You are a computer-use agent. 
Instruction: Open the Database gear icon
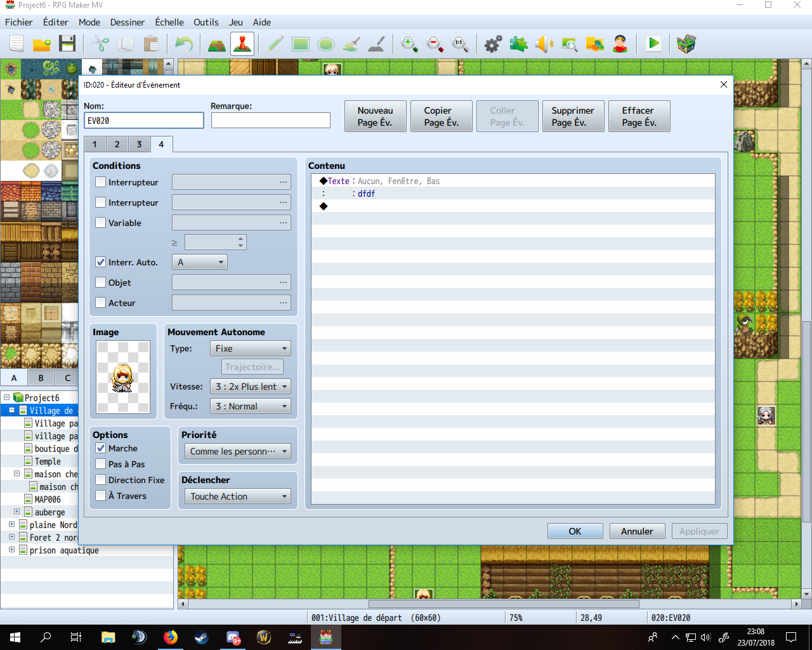(493, 44)
